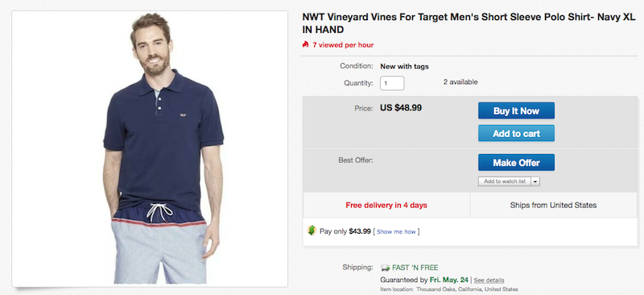Click the Fast 'N Free delivery truck icon
Viewport: 644px width, 295px height.
(386, 268)
